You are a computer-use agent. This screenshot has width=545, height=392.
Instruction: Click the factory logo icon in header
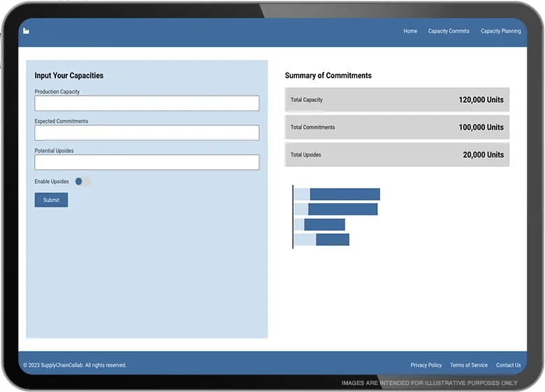pos(27,31)
